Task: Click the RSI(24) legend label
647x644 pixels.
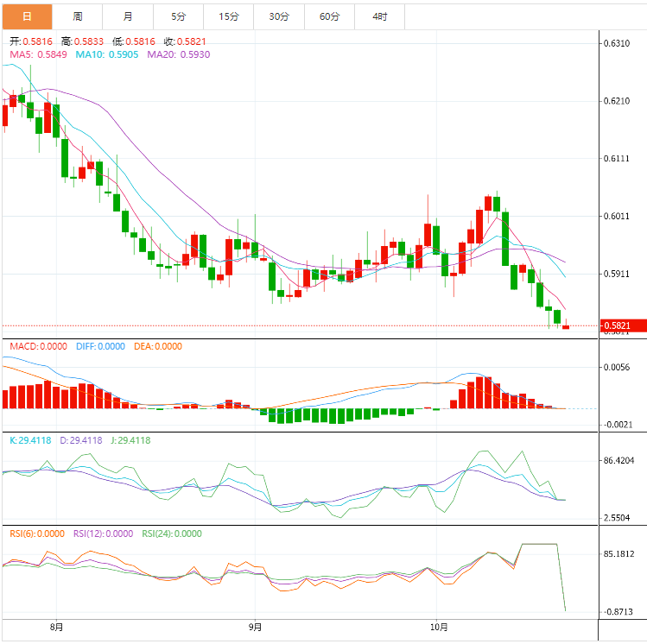Action: pyautogui.click(x=171, y=534)
